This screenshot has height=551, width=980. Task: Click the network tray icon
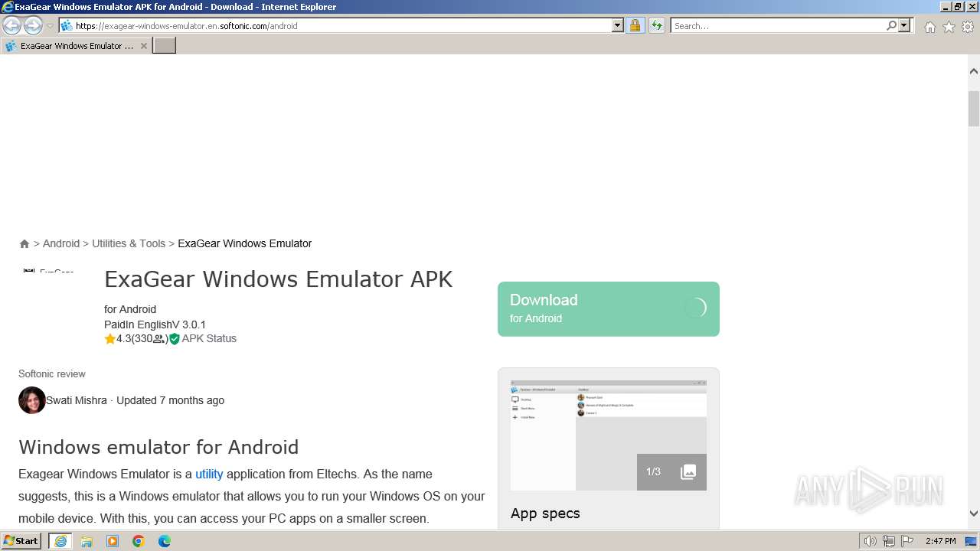[889, 541]
